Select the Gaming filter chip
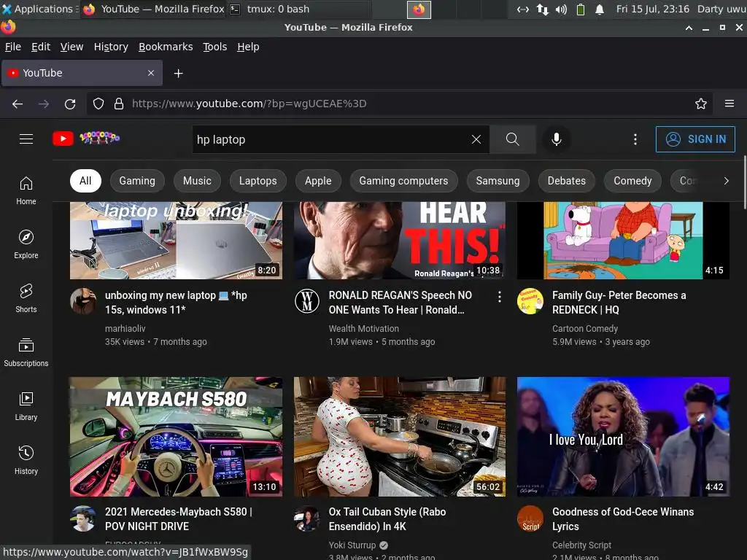The image size is (747, 560). click(x=137, y=181)
